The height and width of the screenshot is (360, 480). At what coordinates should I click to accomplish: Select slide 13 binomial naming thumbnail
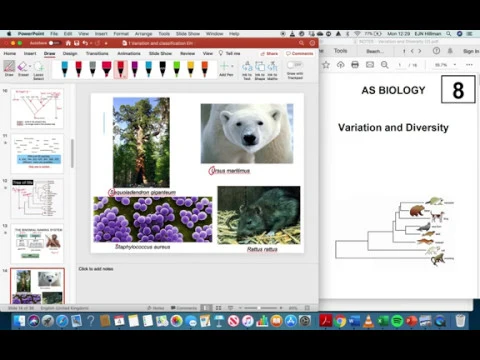coord(37,243)
